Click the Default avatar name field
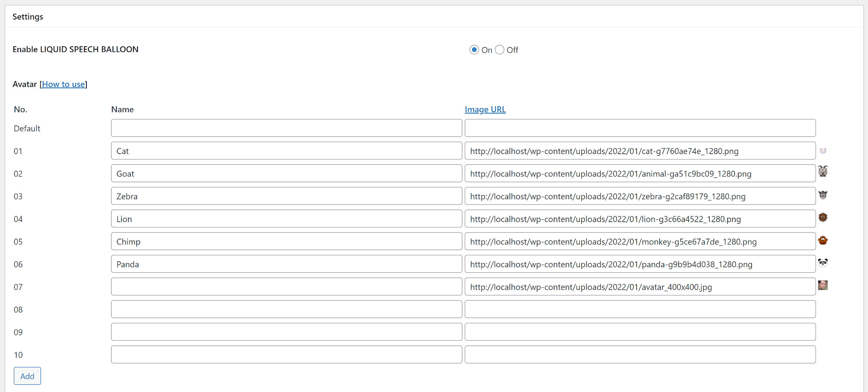The image size is (868, 392). point(286,128)
